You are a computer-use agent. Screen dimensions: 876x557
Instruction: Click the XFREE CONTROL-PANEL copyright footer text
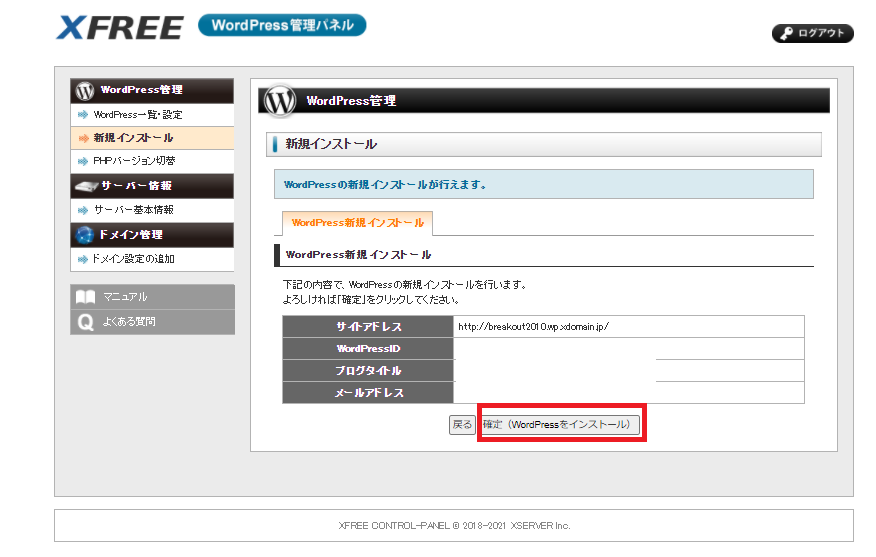(x=454, y=526)
